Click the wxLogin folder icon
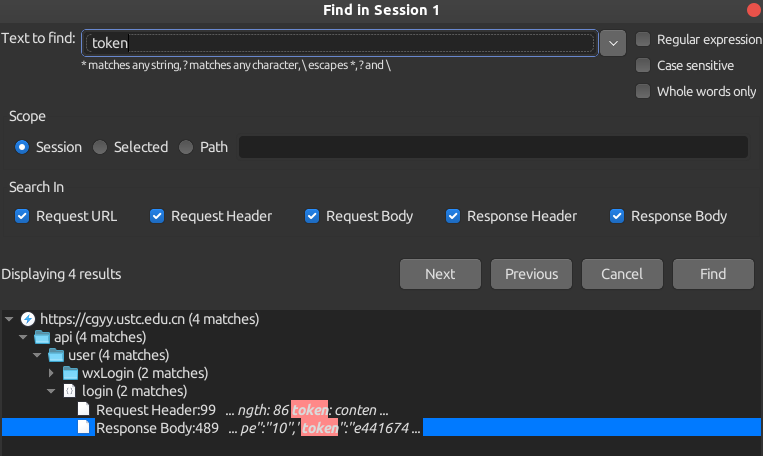This screenshot has height=456, width=763. point(70,373)
